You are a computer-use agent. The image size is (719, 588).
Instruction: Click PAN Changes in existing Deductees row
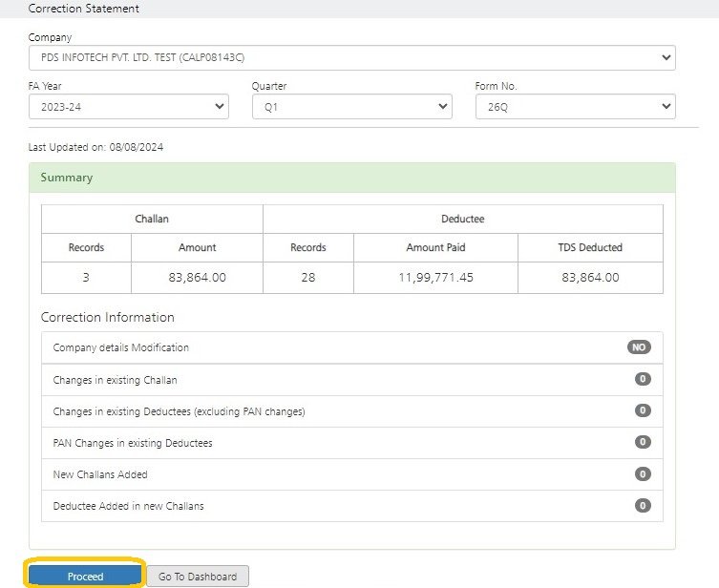(351, 443)
